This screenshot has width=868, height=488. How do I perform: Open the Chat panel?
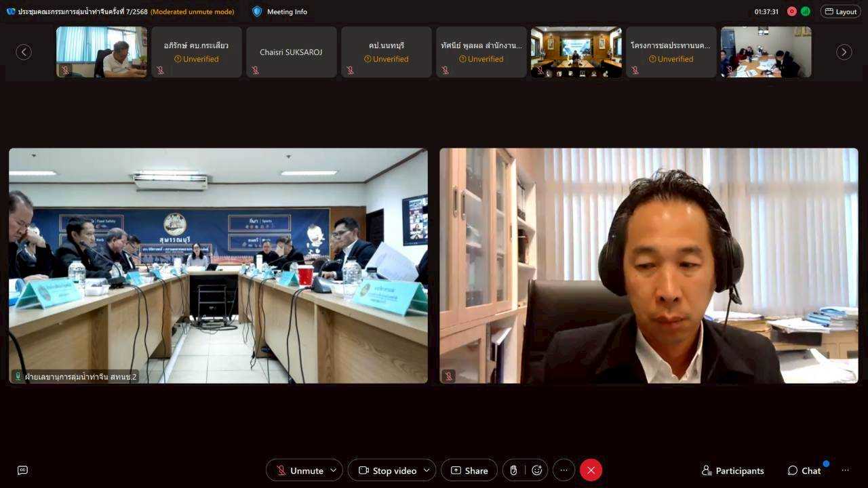pos(804,470)
